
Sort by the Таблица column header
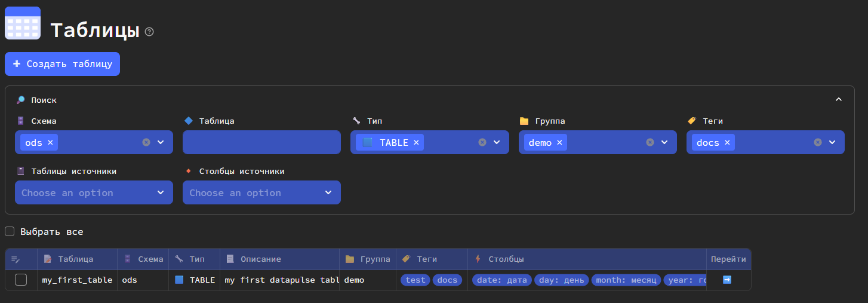click(x=77, y=259)
